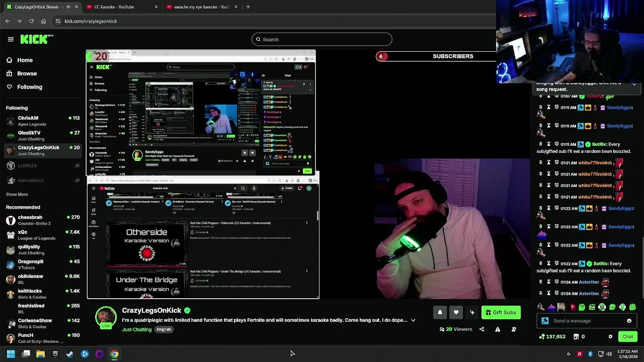Open a new browser tab

click(248, 7)
